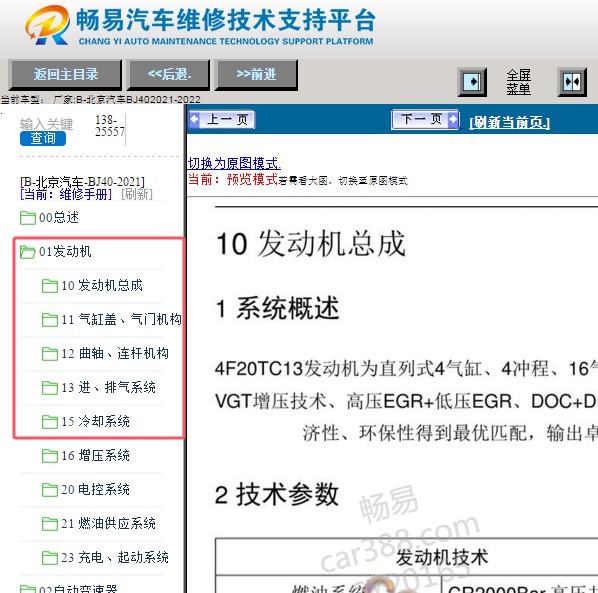Click folder icon for 23 充电、起动系统
This screenshot has width=598, height=593.
50,557
